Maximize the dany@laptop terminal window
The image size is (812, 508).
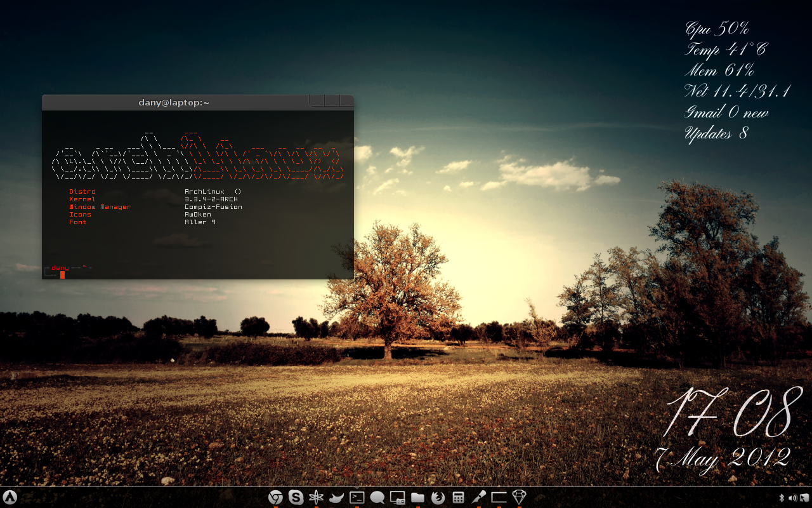pyautogui.click(x=332, y=100)
